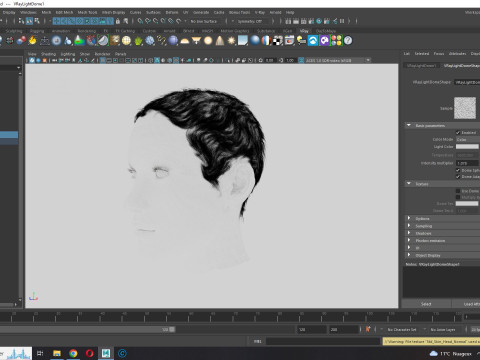Open the Attribute Editor Selected menu
Viewport: 480px width, 360px height.
[422, 53]
